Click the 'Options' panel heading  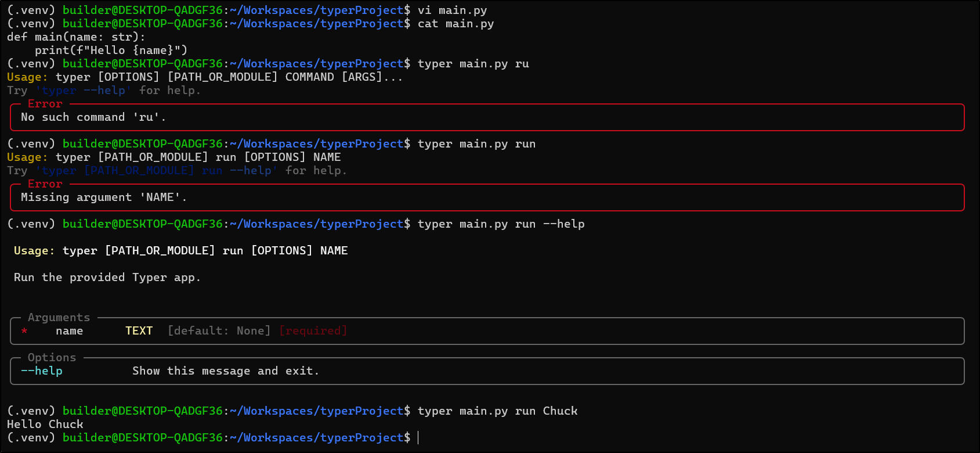(52, 358)
